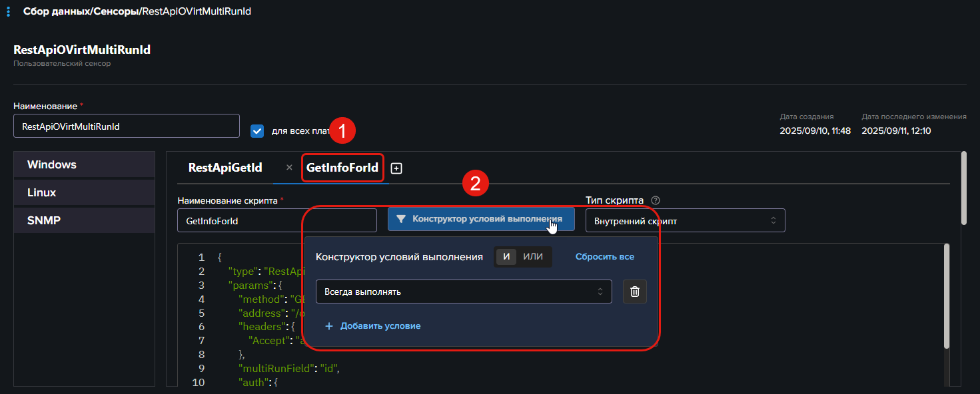Click the Наименование sensor name field
The width and height of the screenshot is (980, 394).
(x=126, y=126)
